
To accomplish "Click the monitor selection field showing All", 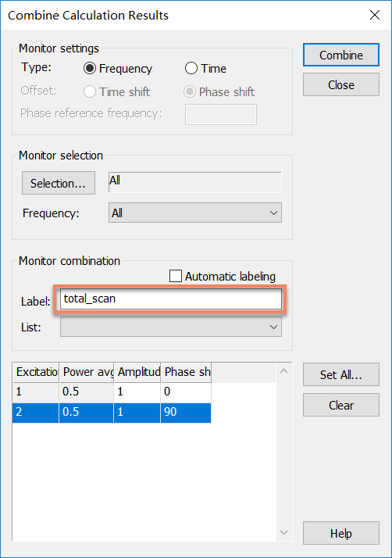I will pyautogui.click(x=195, y=182).
